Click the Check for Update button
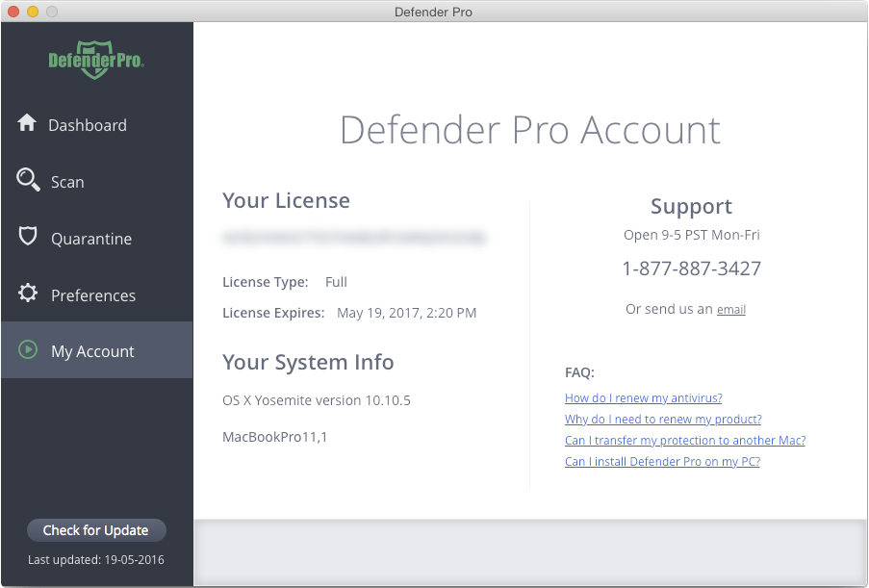Image resolution: width=869 pixels, height=588 pixels. coord(96,530)
